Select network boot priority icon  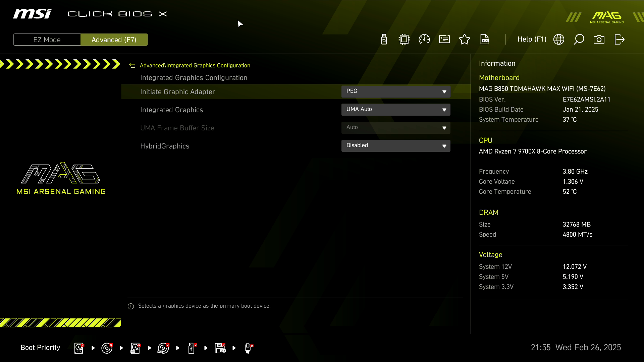(248, 348)
